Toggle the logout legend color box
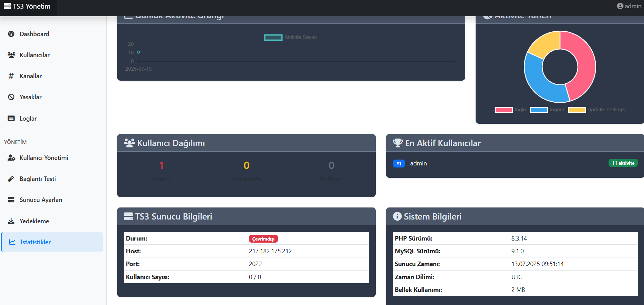644x305 pixels. (539, 110)
